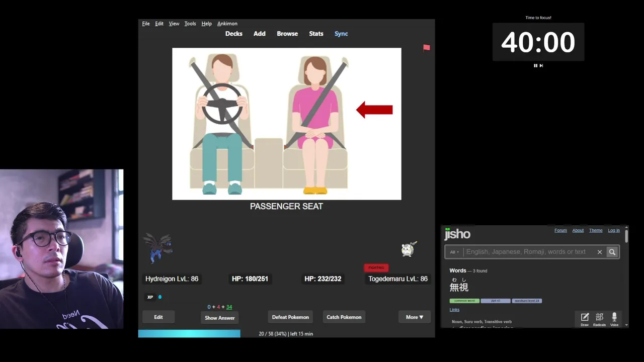Click the Jisho Log in link
Image resolution: width=644 pixels, height=362 pixels.
click(614, 230)
